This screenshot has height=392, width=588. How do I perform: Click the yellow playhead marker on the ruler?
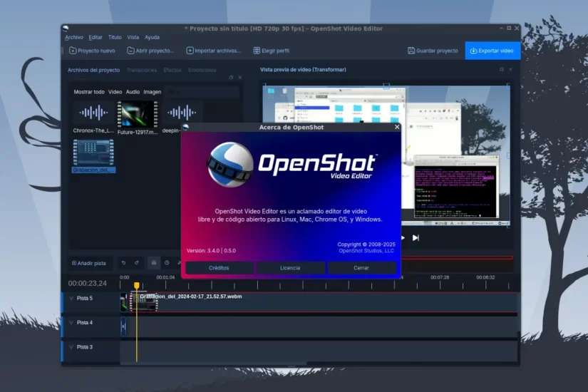[x=137, y=286]
